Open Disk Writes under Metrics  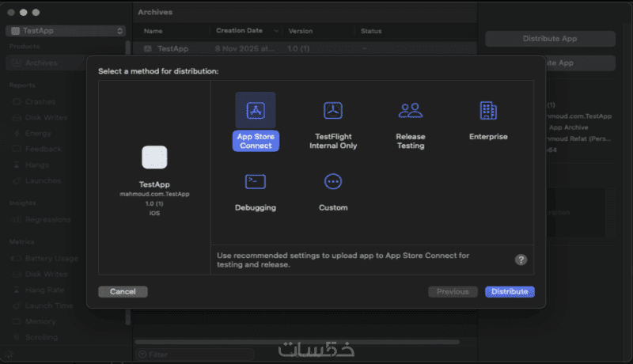(x=46, y=274)
